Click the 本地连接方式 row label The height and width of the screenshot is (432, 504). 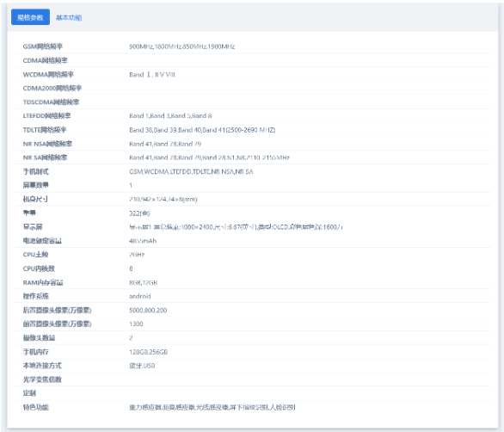pos(42,366)
